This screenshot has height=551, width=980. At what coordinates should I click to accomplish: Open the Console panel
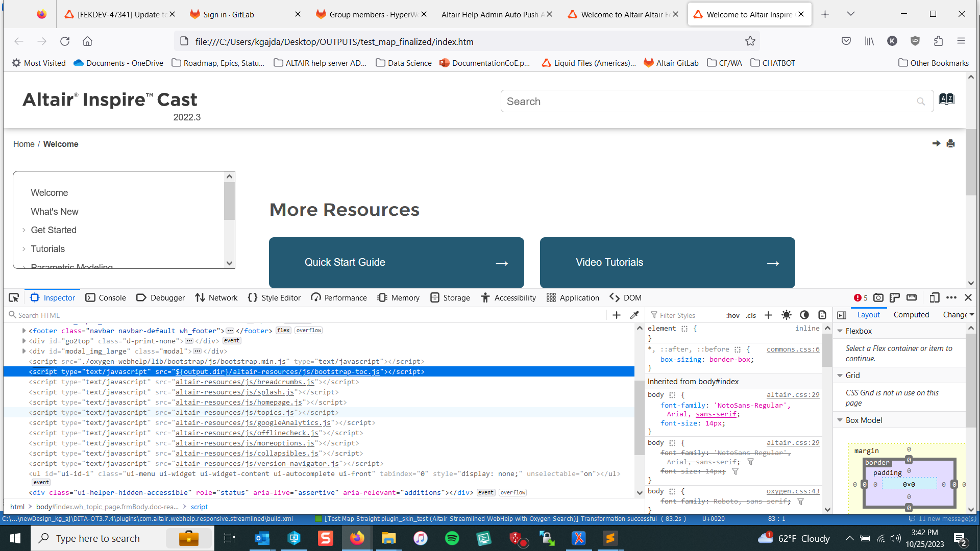coord(106,297)
